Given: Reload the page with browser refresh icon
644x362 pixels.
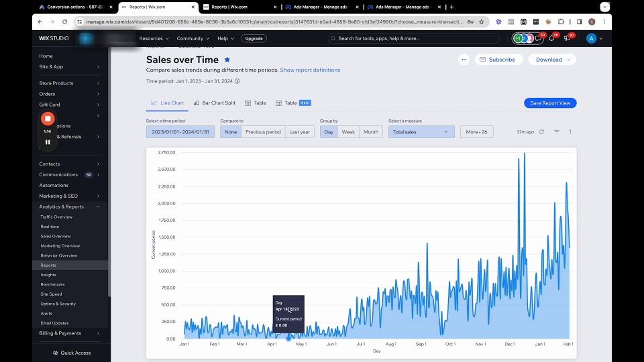Looking at the screenshot, I should tap(64, 21).
